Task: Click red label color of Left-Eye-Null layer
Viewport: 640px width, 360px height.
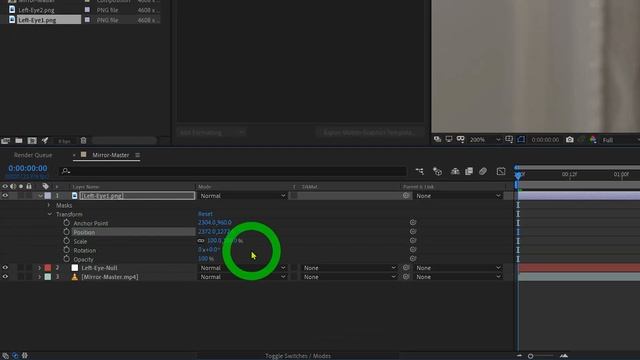Action: pos(48,268)
